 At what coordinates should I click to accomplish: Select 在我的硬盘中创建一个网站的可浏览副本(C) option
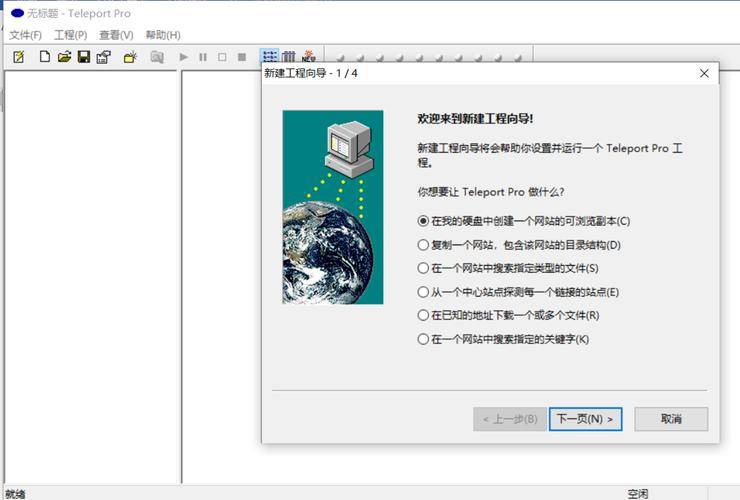[523, 221]
